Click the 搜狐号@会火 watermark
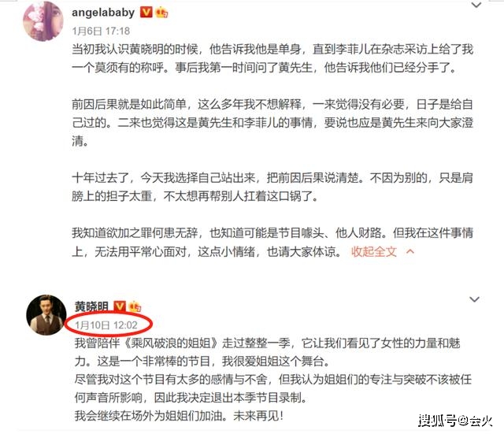 [x=455, y=421]
